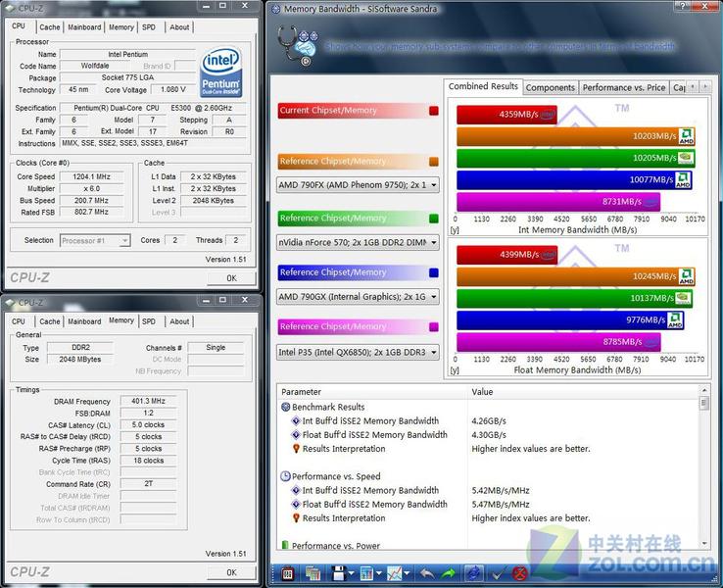Select the Combined Results tab
723x588 pixels.
pos(483,86)
